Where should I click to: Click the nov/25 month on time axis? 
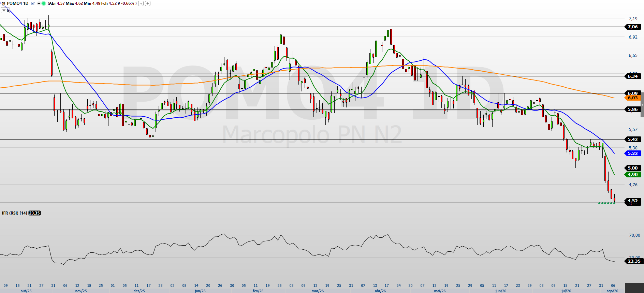tap(81, 291)
